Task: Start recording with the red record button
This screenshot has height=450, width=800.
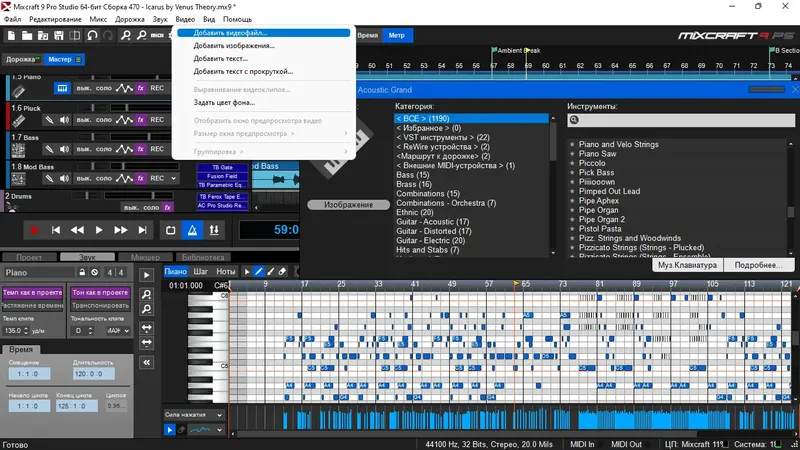Action: click(34, 230)
